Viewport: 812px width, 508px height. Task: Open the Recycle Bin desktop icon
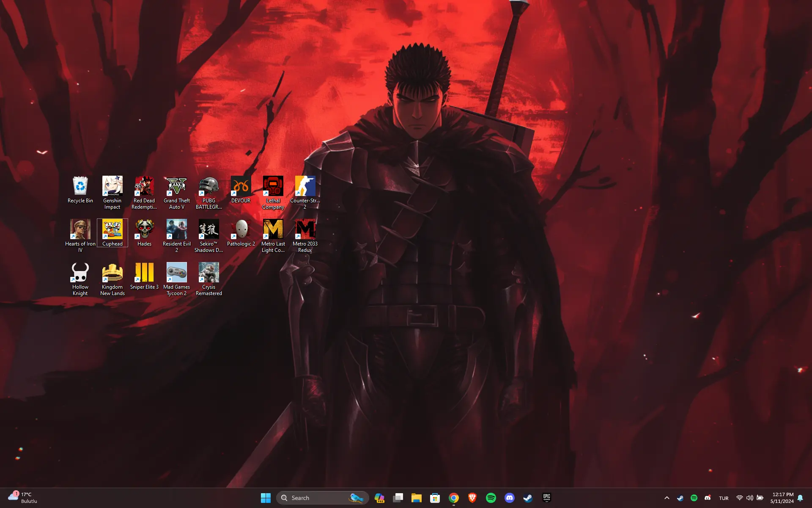coord(80,190)
